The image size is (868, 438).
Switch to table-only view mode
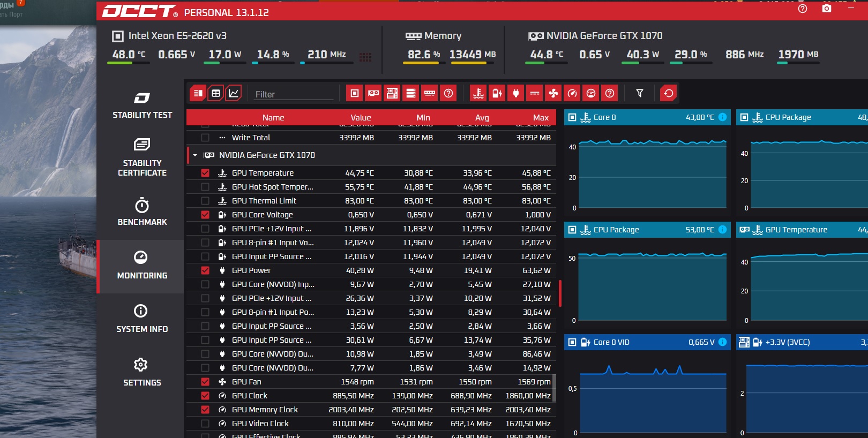(x=216, y=93)
